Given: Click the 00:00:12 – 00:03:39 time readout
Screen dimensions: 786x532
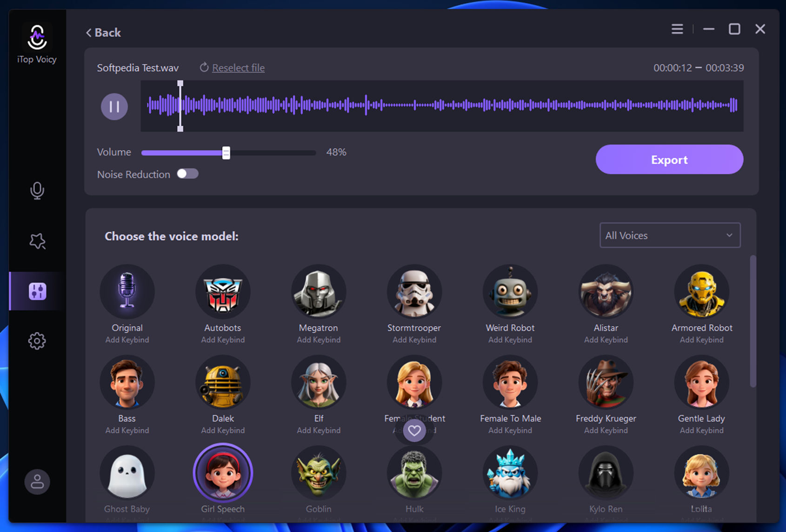Looking at the screenshot, I should 699,68.
